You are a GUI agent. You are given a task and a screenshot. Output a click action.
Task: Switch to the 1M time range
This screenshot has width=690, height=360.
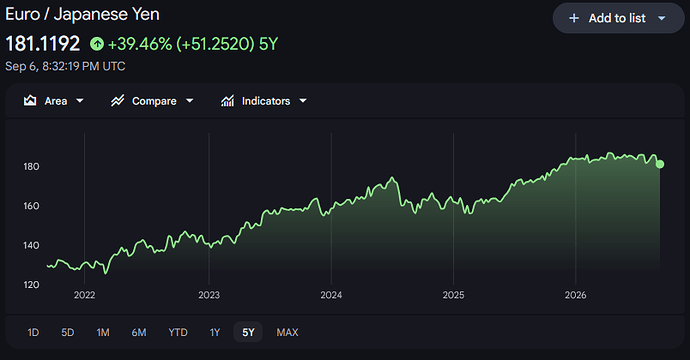tap(103, 332)
